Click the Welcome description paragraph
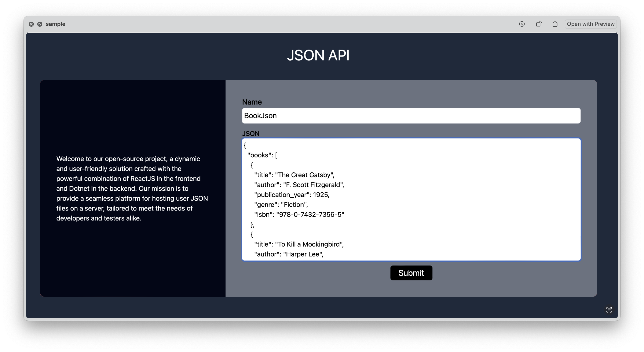 [x=132, y=188]
